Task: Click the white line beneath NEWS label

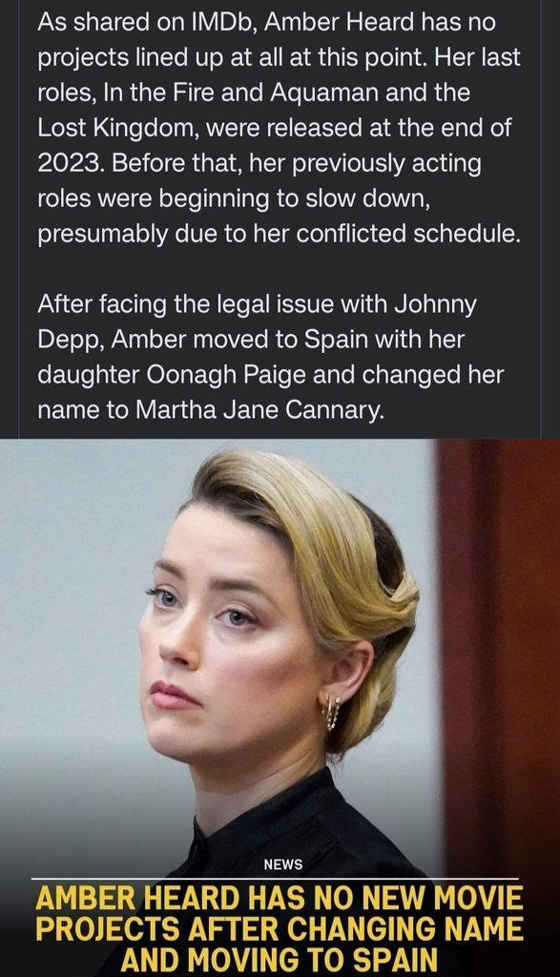Action: tap(276, 879)
